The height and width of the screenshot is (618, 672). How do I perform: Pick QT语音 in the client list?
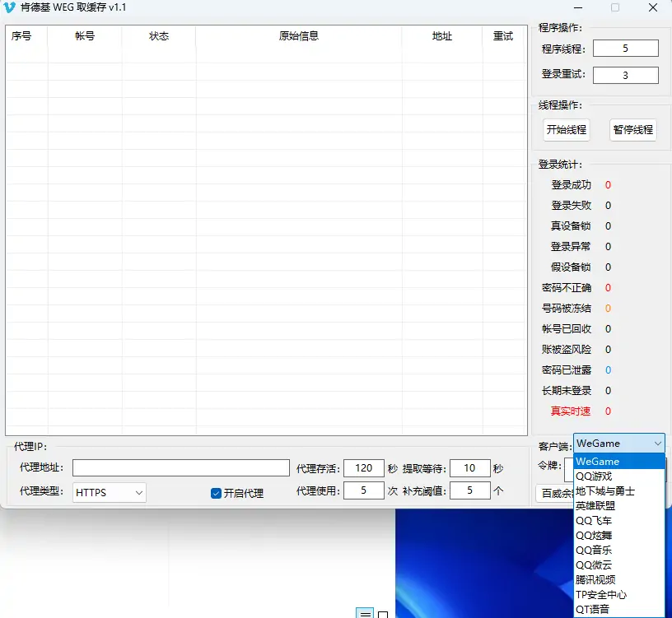(x=618, y=609)
